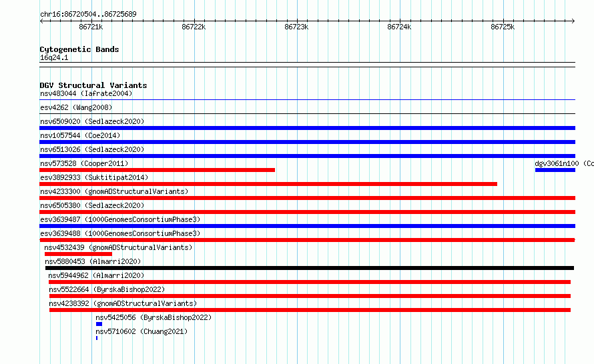Click the 86722k ruler tick label
The image size is (594, 364).
point(194,27)
